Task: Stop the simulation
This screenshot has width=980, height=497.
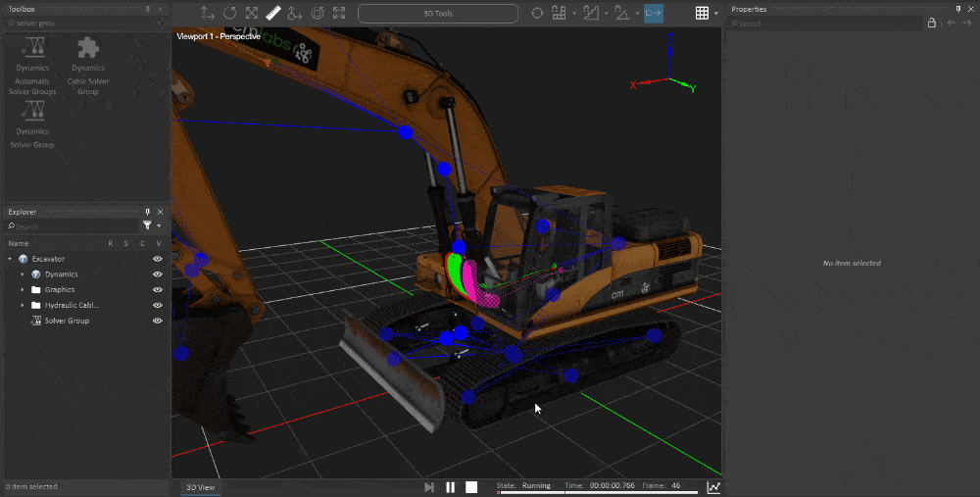Action: 472,487
